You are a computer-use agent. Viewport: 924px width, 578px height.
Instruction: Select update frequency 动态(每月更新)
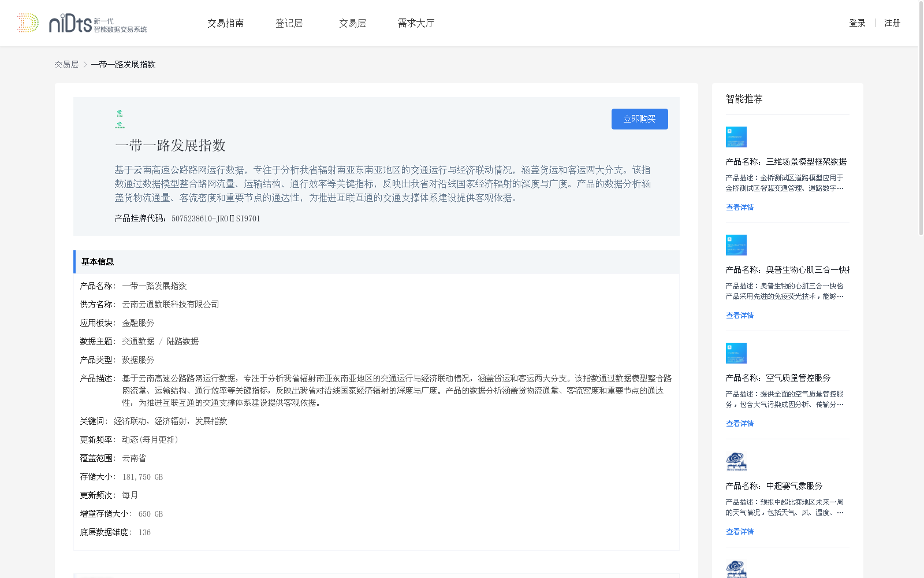(150, 440)
